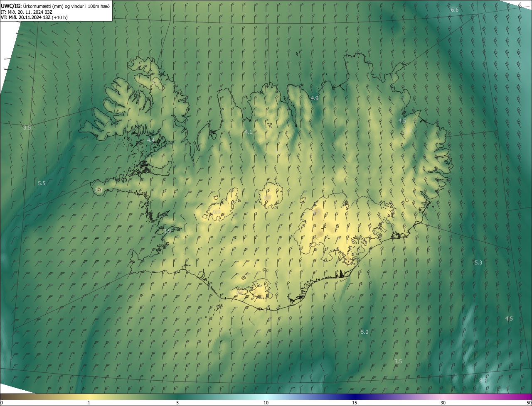532x406 pixels.
Task: Click the colour scale tick label '1'
Action: coord(89,403)
